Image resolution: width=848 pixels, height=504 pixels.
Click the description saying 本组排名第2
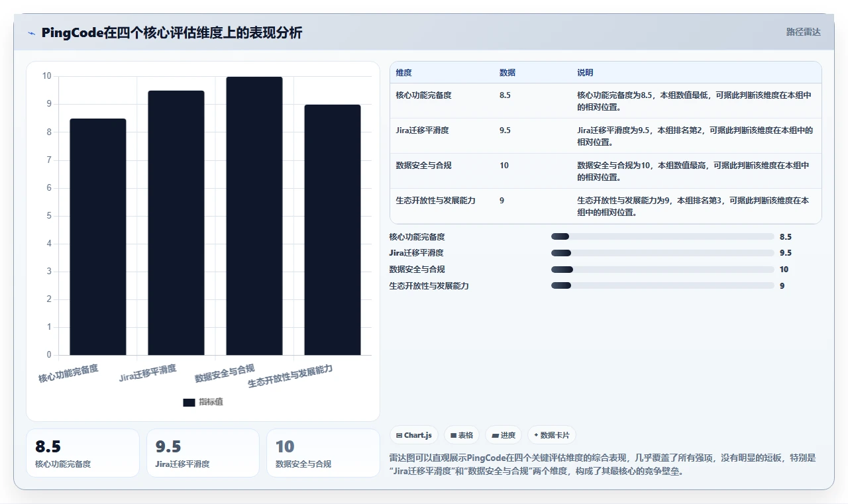(x=694, y=136)
